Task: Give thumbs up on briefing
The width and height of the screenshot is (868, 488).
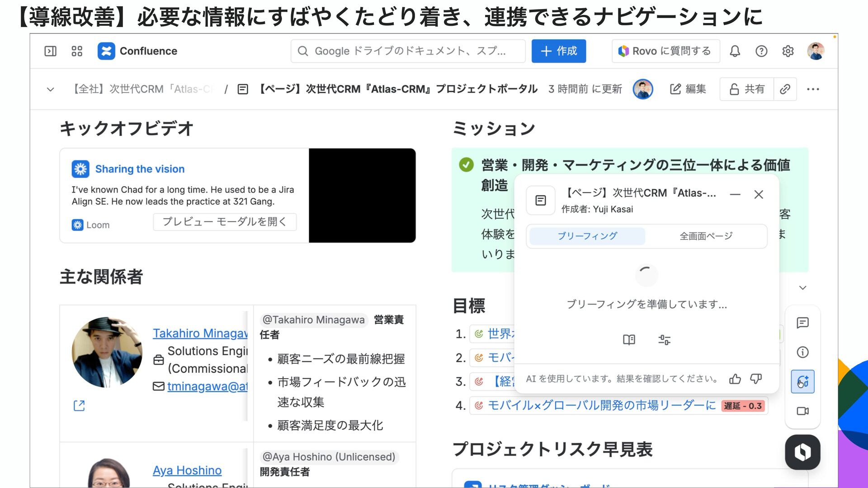Action: click(x=735, y=379)
